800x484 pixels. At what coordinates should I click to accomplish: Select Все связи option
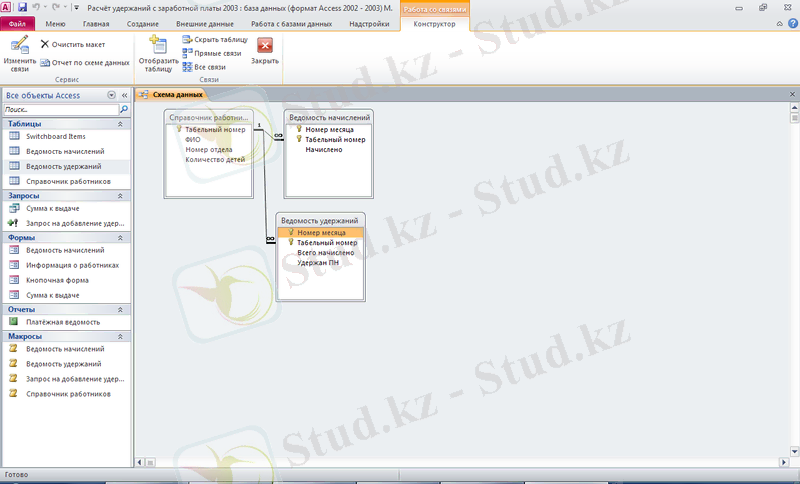tap(204, 67)
